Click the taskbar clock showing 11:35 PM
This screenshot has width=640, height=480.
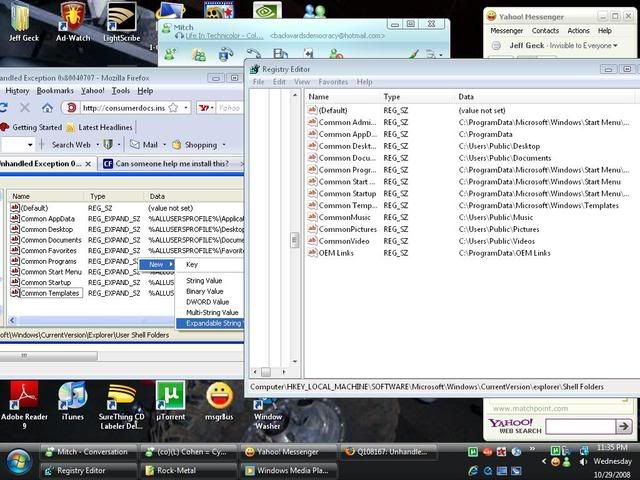point(612,448)
